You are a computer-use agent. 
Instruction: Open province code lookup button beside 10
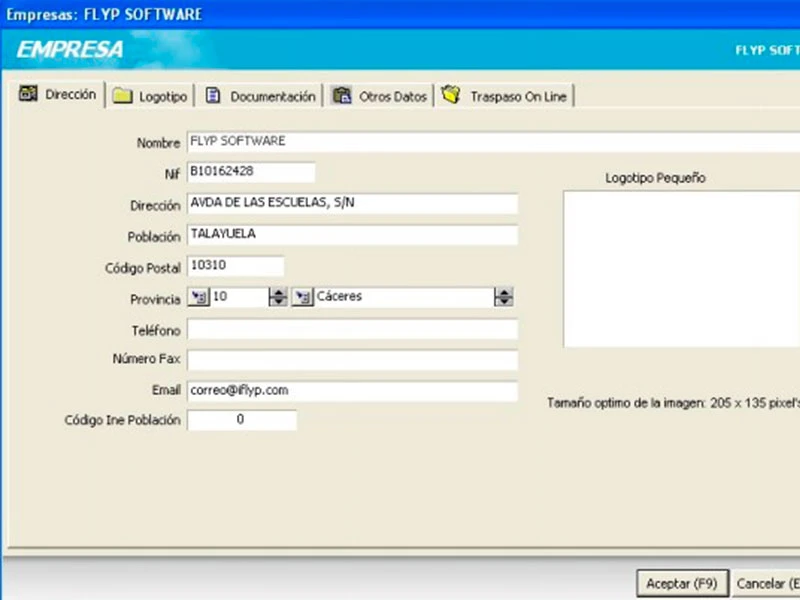click(198, 297)
